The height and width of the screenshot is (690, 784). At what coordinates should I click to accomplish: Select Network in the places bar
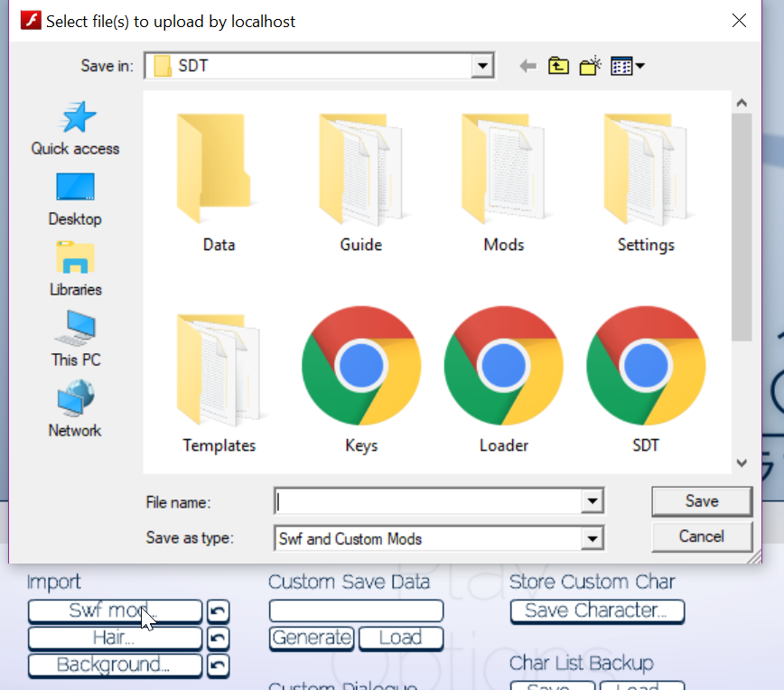click(x=75, y=410)
